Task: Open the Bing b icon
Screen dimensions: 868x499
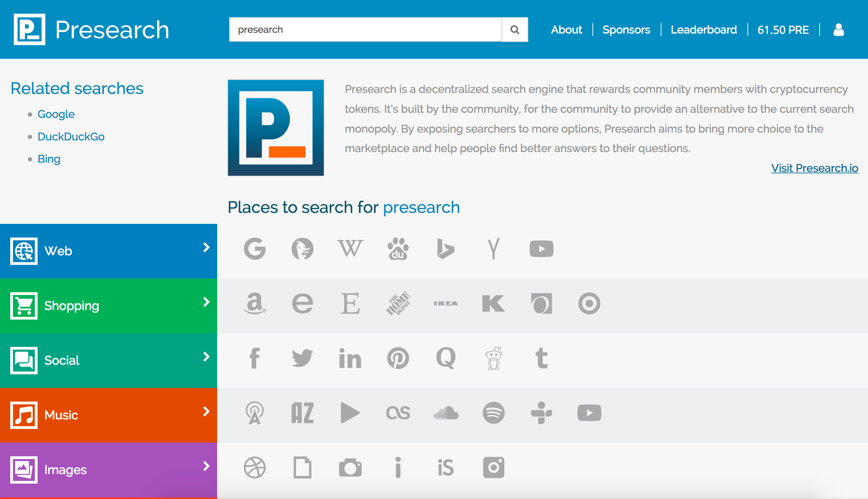Action: [x=446, y=249]
